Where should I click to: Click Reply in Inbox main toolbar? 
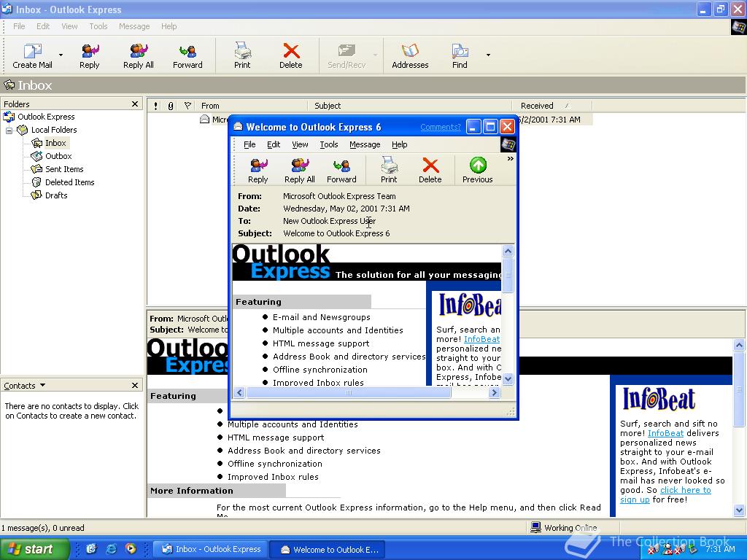click(90, 55)
